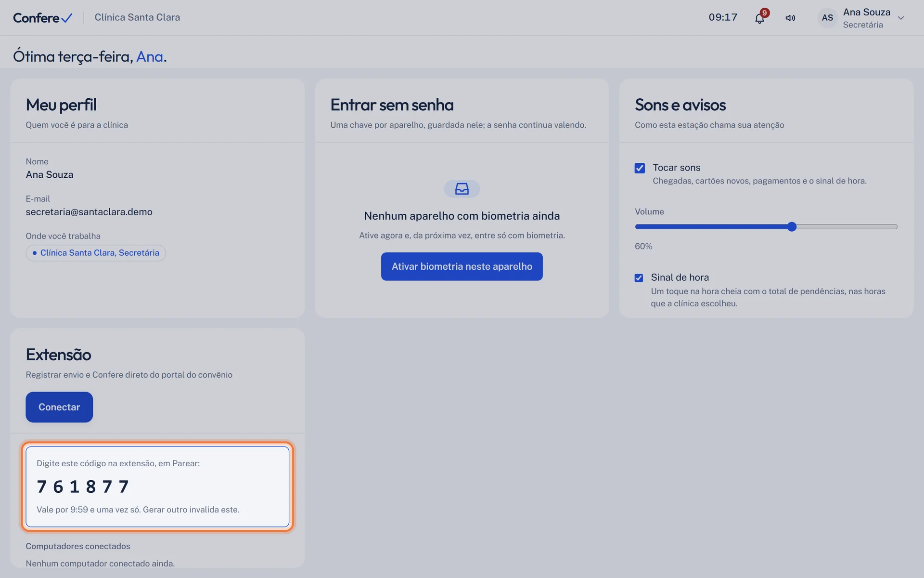This screenshot has height=578, width=924.
Task: Click the 'Vale por 9:59' validity note
Action: tap(138, 510)
